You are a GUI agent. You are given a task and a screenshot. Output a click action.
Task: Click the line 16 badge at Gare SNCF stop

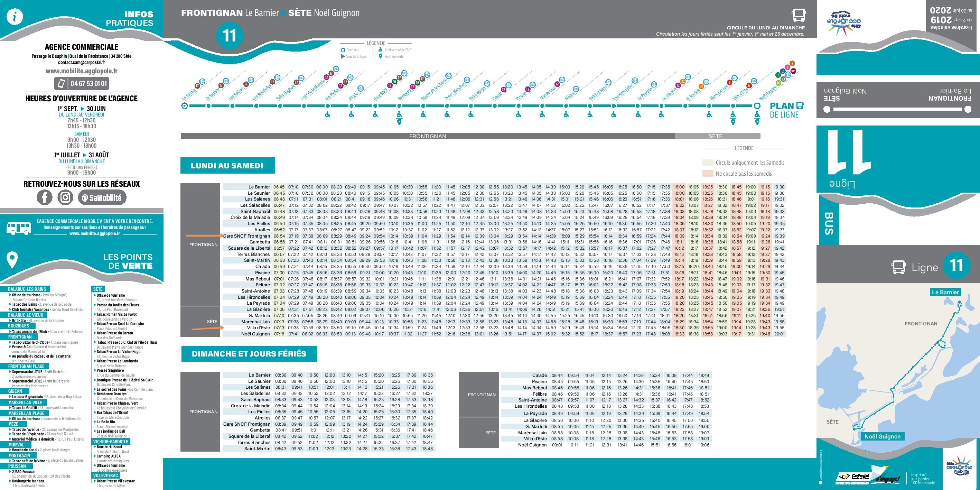[x=394, y=81]
